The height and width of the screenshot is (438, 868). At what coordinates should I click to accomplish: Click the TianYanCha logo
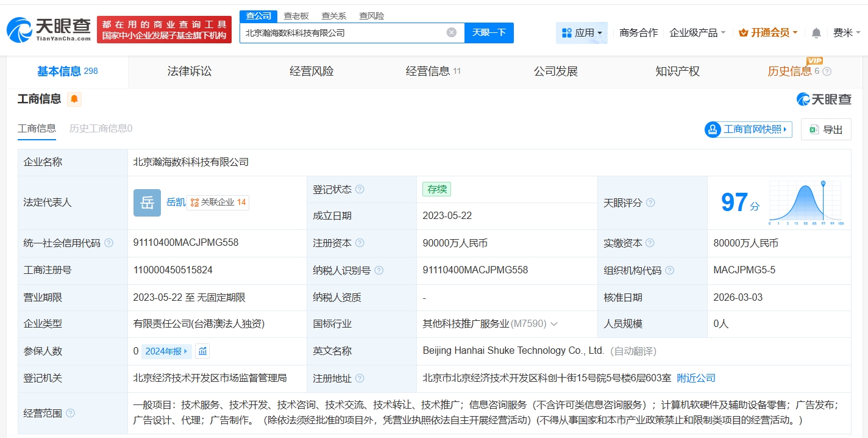point(49,29)
